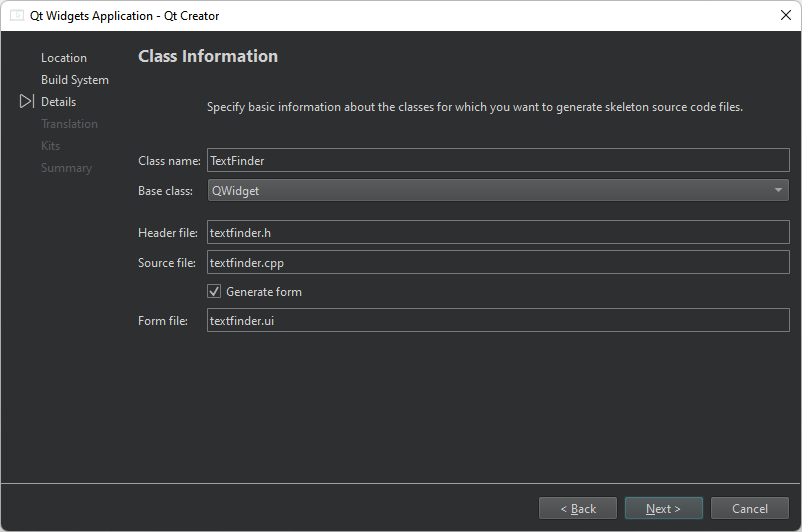Cancel the project wizard
802x532 pixels.
coord(750,509)
